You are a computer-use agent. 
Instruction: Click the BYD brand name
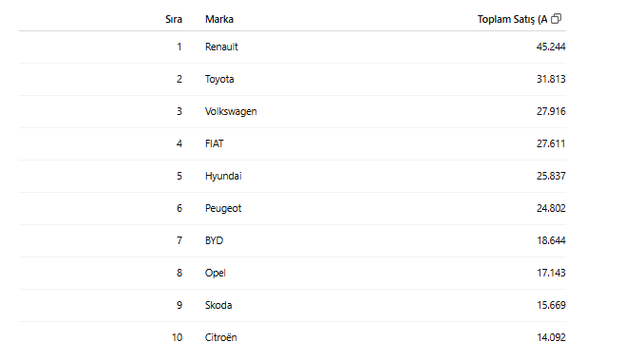(x=214, y=240)
